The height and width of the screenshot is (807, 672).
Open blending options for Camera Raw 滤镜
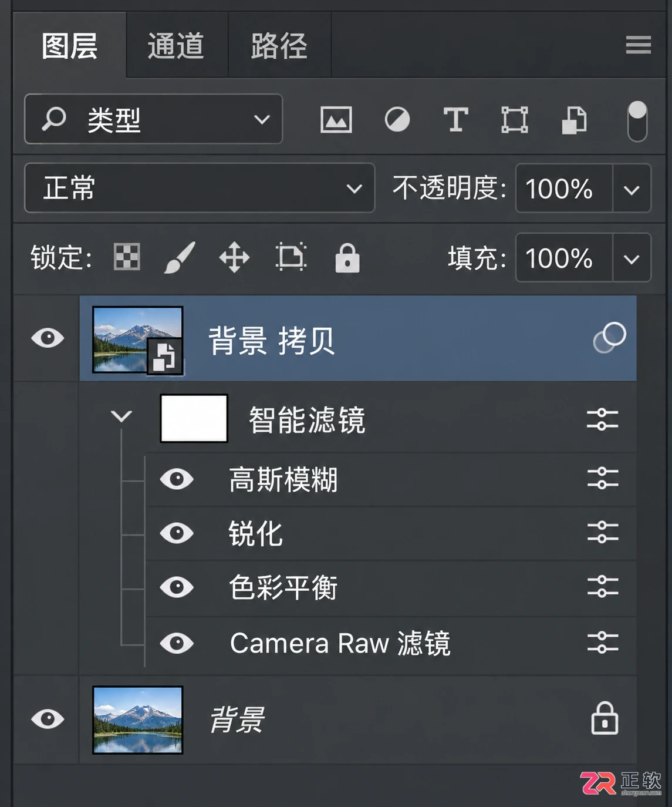coord(603,643)
